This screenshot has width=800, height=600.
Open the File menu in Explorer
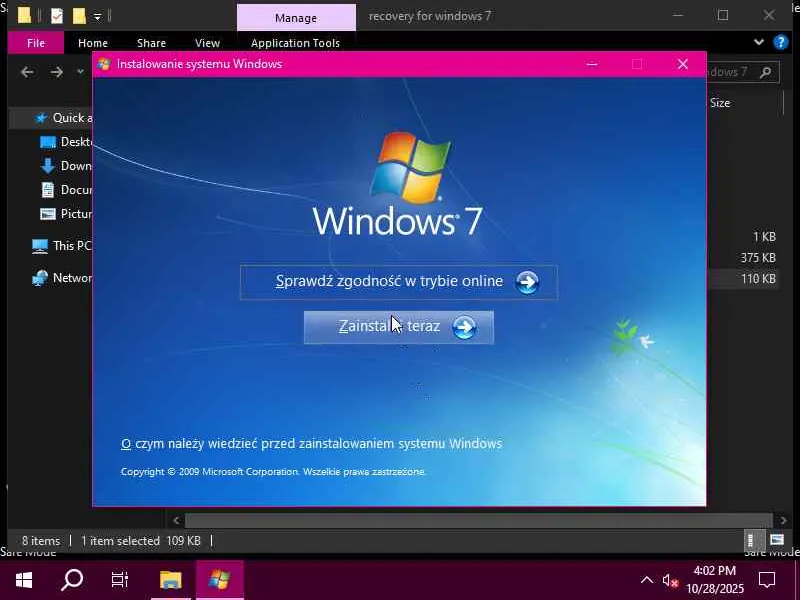[36, 43]
